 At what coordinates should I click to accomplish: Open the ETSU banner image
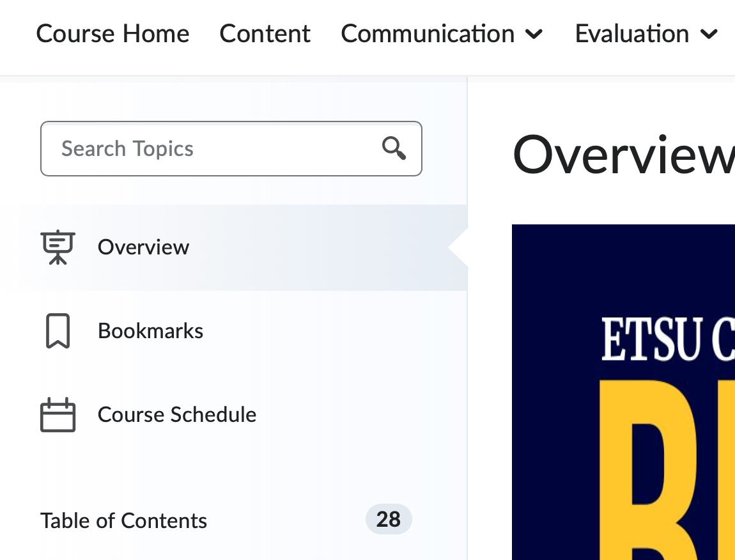coord(623,390)
